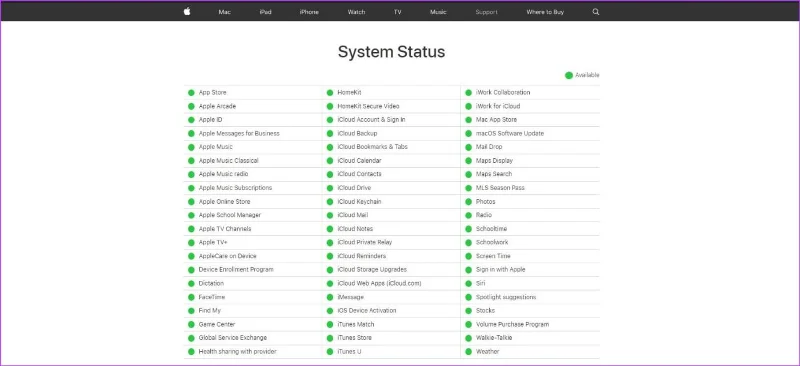This screenshot has width=800, height=366.
Task: Click the green status dot beside HomeKit
Action: tap(330, 92)
